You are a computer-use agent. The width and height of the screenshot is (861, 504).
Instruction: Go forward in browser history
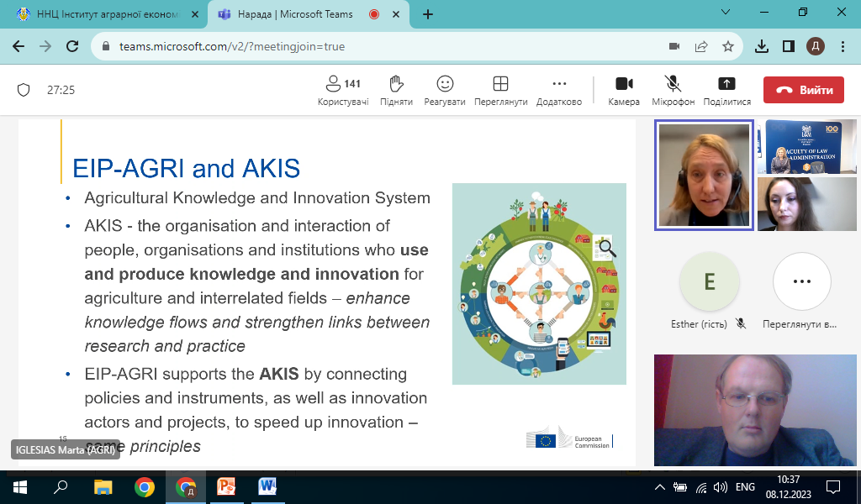[45, 46]
